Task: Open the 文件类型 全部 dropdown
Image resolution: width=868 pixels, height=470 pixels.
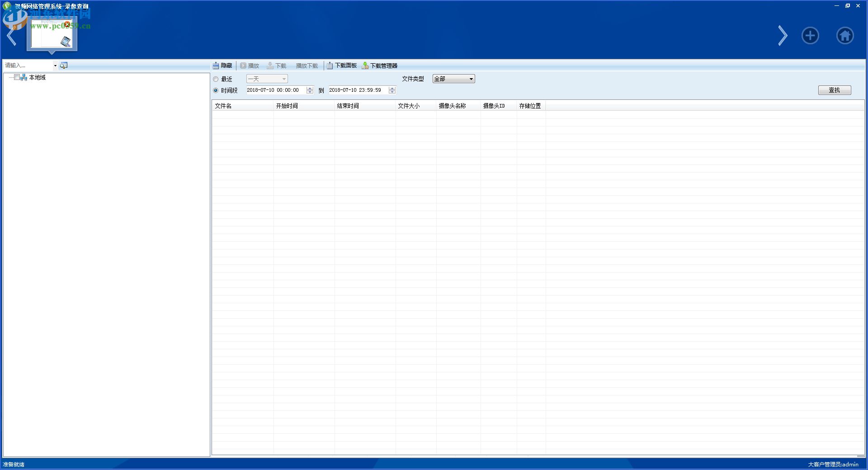Action: point(471,79)
